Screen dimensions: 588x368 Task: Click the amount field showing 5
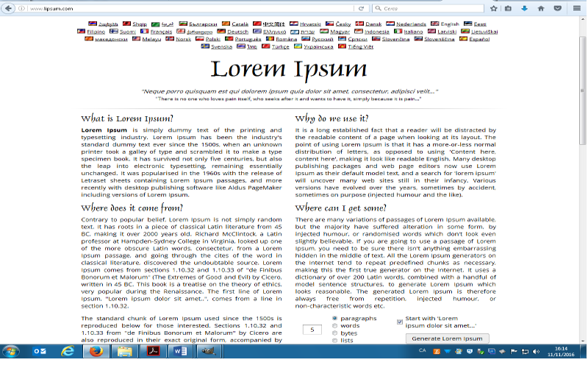tap(312, 330)
